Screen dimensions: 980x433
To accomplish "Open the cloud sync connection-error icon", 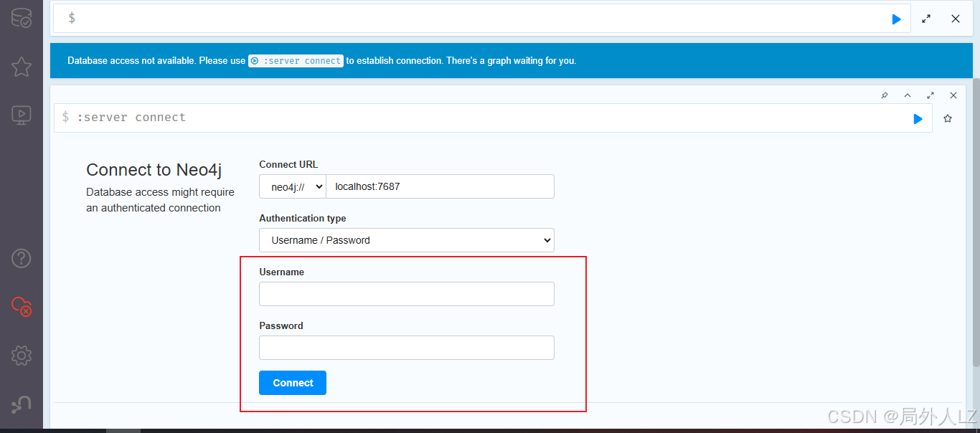I will point(21,307).
